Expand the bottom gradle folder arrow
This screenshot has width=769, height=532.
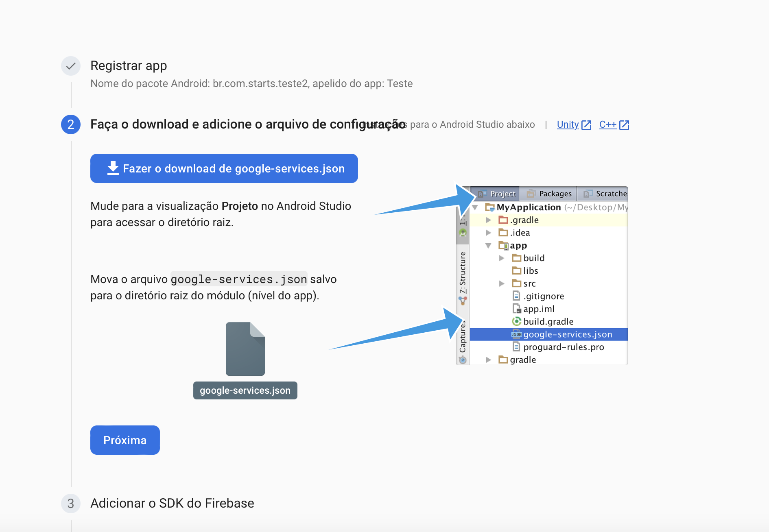click(488, 360)
